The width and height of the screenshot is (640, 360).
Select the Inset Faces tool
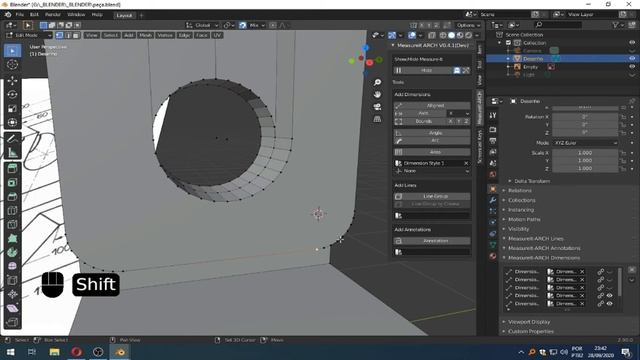click(x=12, y=182)
